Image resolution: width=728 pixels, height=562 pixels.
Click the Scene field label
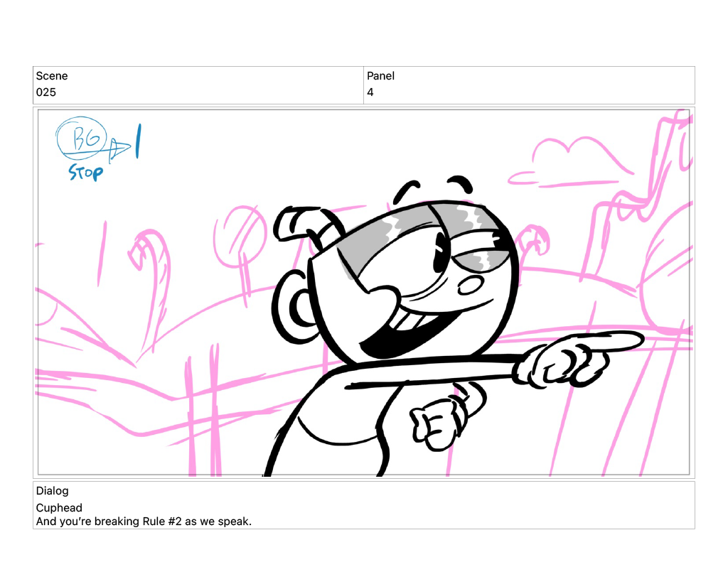point(52,76)
